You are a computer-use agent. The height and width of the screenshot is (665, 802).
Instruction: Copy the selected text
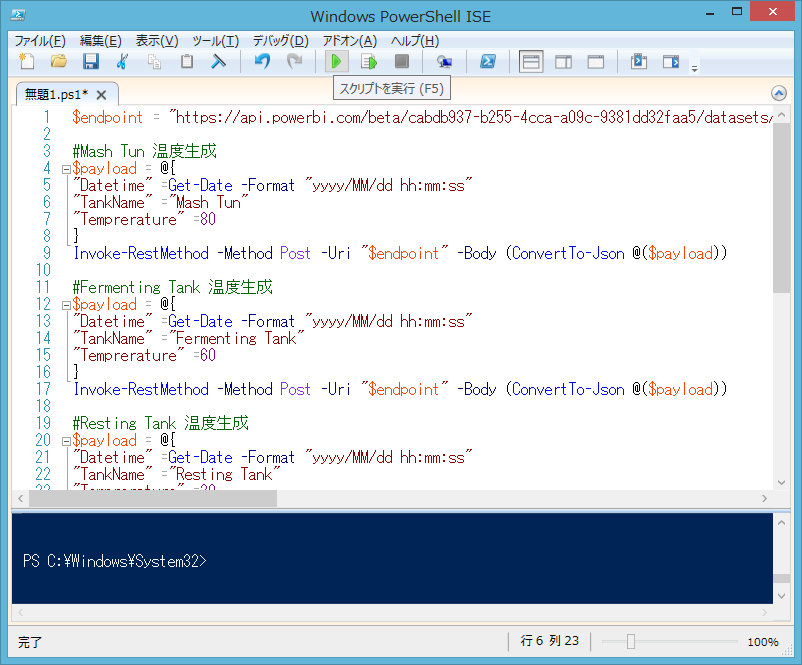(x=154, y=61)
